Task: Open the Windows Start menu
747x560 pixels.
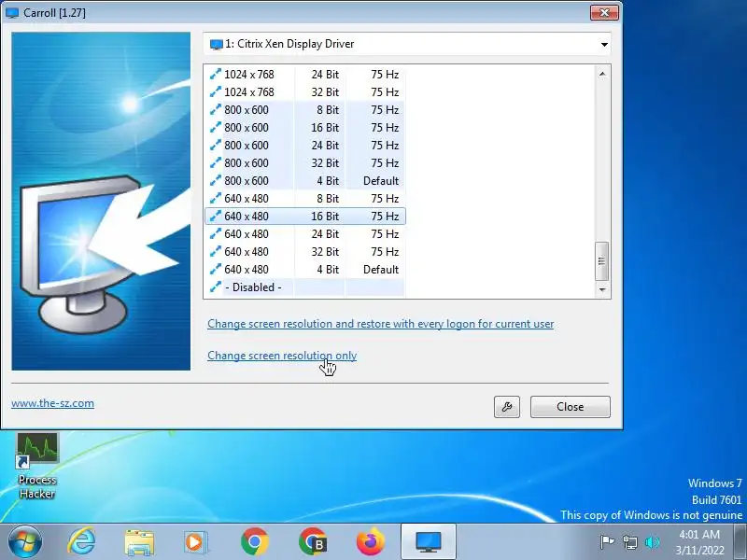Action: tap(25, 541)
